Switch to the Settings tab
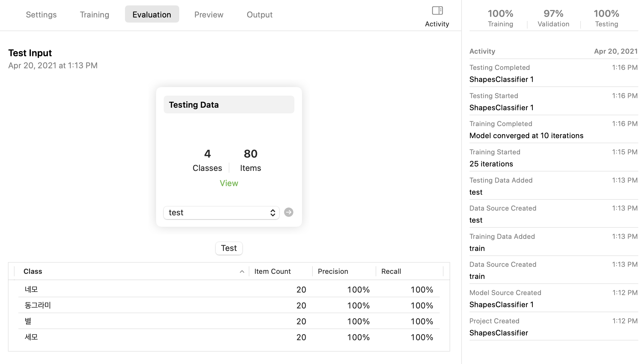644x364 pixels. point(41,15)
